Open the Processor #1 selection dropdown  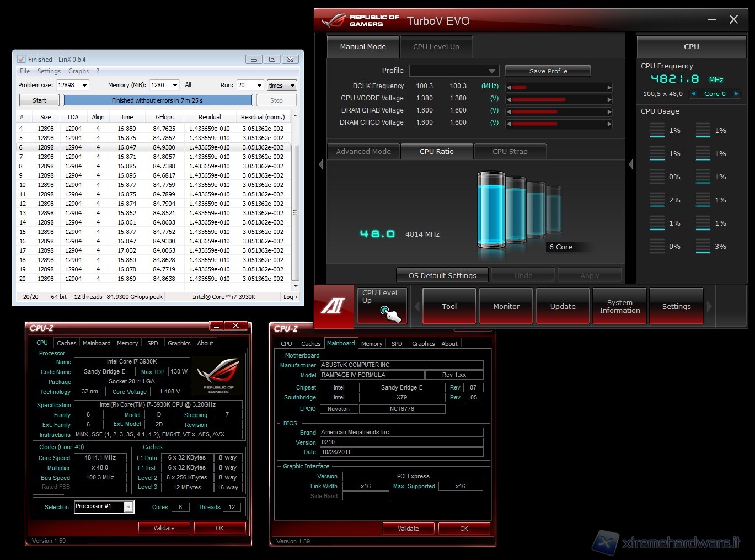coord(128,506)
